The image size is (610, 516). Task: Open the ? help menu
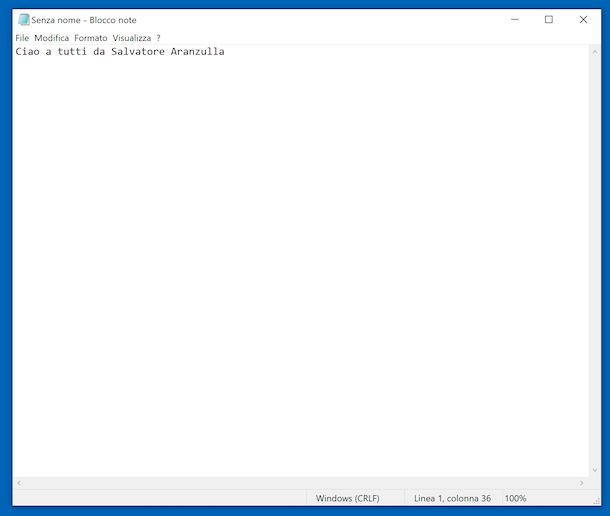(x=158, y=38)
